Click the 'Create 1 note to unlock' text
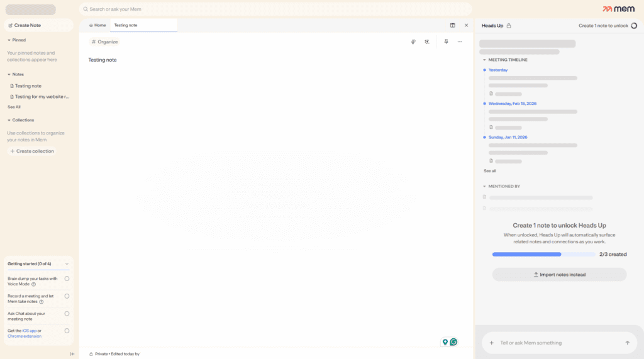This screenshot has width=644, height=359. click(x=603, y=26)
